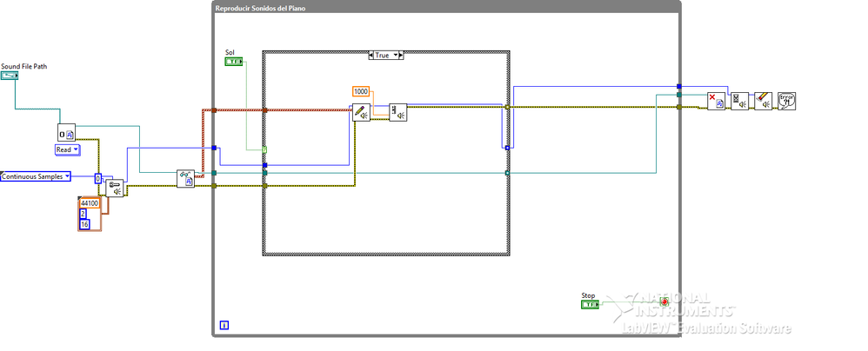Click the device ID constant 0
The image size is (868, 351).
pyautogui.click(x=98, y=178)
